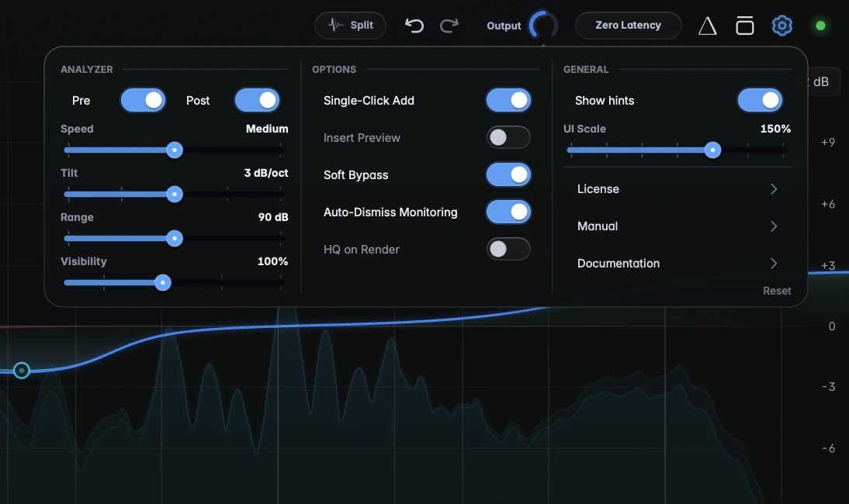Click the green power status dot
This screenshot has width=849, height=504.
tap(820, 26)
